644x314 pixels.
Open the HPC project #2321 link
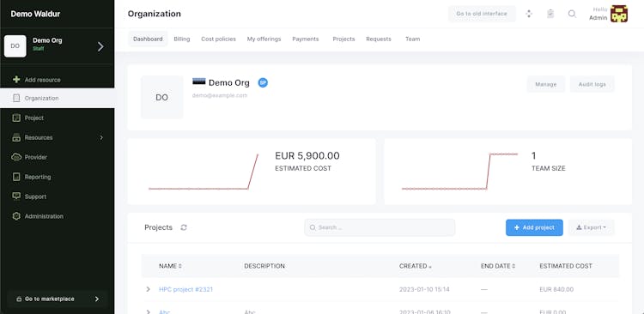(186, 289)
